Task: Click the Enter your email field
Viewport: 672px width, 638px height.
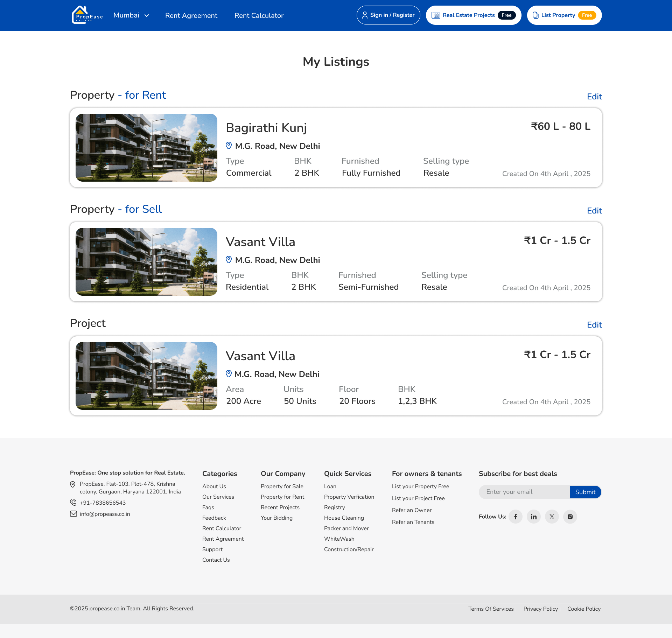Action: point(524,492)
